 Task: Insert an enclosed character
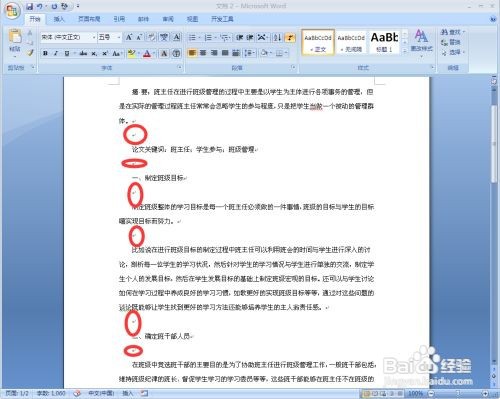point(176,53)
